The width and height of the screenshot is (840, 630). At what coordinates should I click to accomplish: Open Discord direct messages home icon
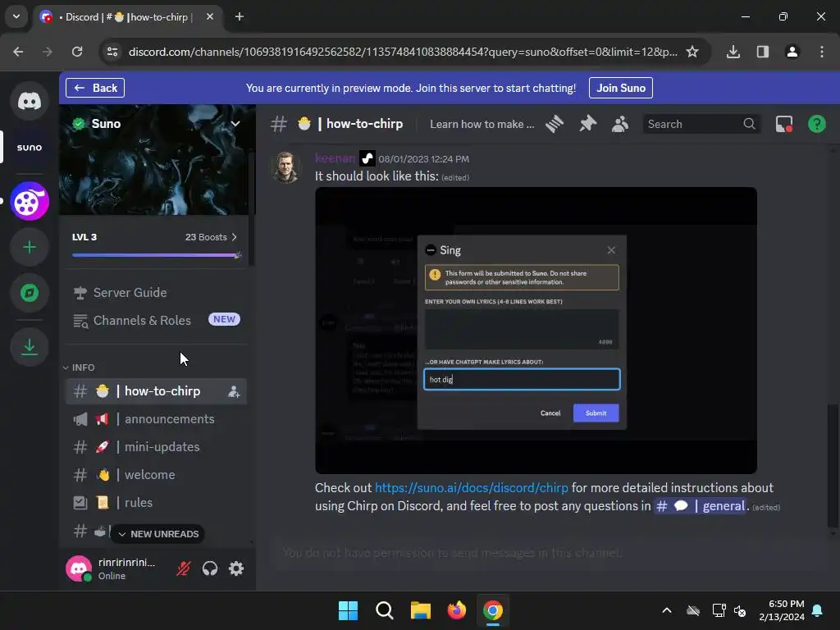point(30,101)
